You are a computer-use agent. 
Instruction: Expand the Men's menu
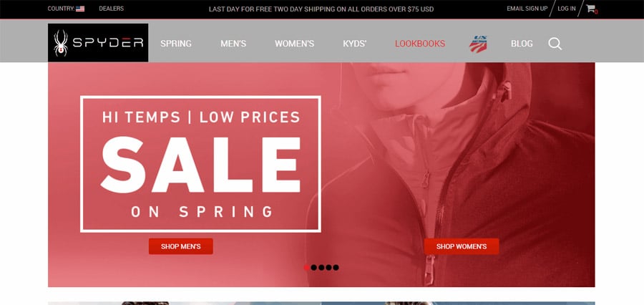233,44
